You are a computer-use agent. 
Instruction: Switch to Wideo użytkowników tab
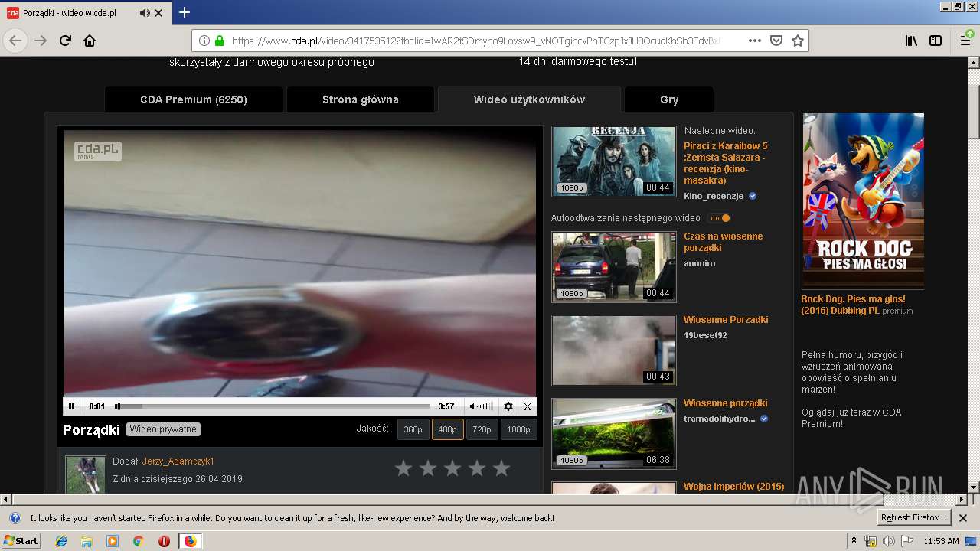[x=529, y=99]
